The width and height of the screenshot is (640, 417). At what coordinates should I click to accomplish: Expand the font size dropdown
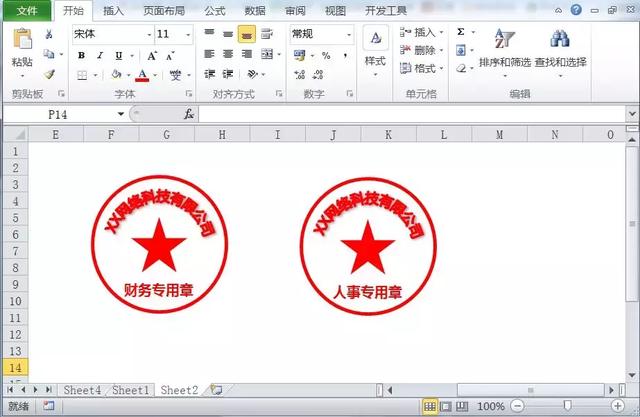[190, 34]
